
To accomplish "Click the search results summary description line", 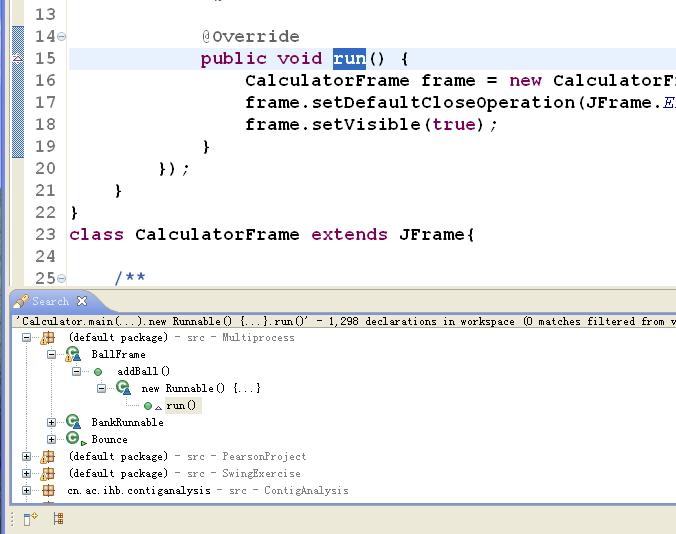I will click(x=345, y=322).
